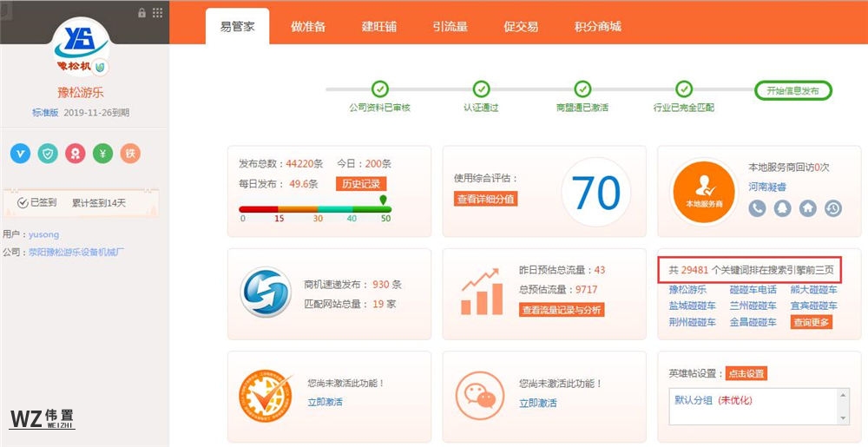Click the phone icon under 河南凝睿
The width and height of the screenshot is (868, 447).
pyautogui.click(x=757, y=208)
